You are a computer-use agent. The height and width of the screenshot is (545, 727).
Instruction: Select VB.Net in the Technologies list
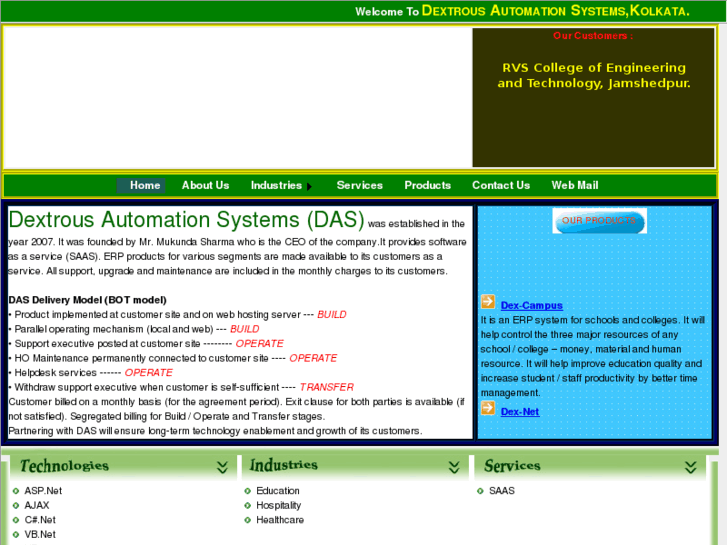[x=40, y=534]
